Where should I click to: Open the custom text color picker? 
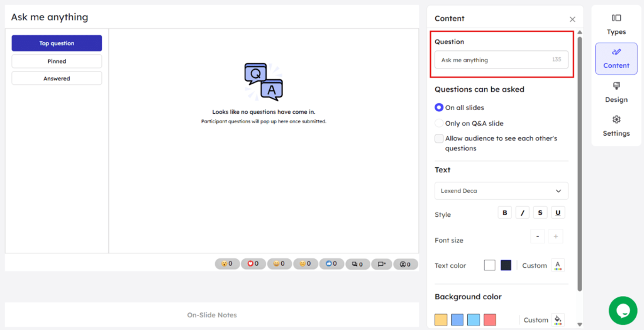coord(558,265)
